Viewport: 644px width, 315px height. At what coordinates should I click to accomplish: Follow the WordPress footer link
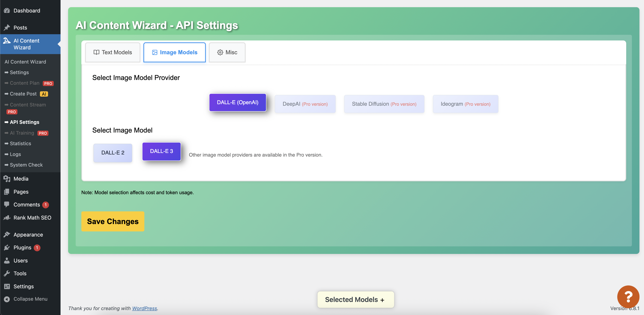point(145,308)
